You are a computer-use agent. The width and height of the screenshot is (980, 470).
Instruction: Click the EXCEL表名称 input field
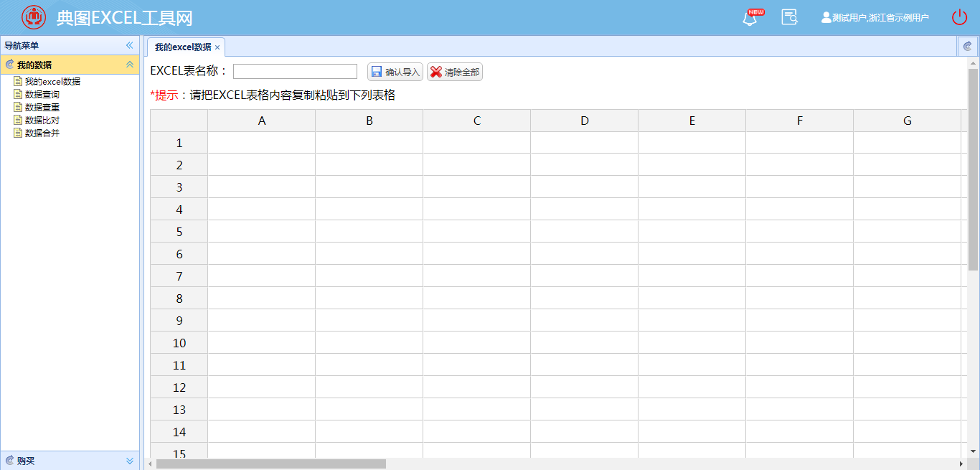(295, 71)
